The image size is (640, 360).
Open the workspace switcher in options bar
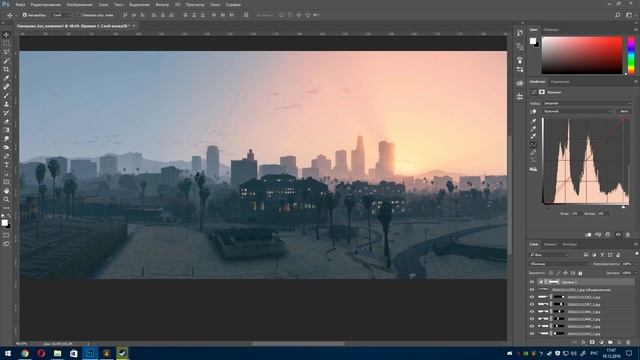click(x=629, y=15)
